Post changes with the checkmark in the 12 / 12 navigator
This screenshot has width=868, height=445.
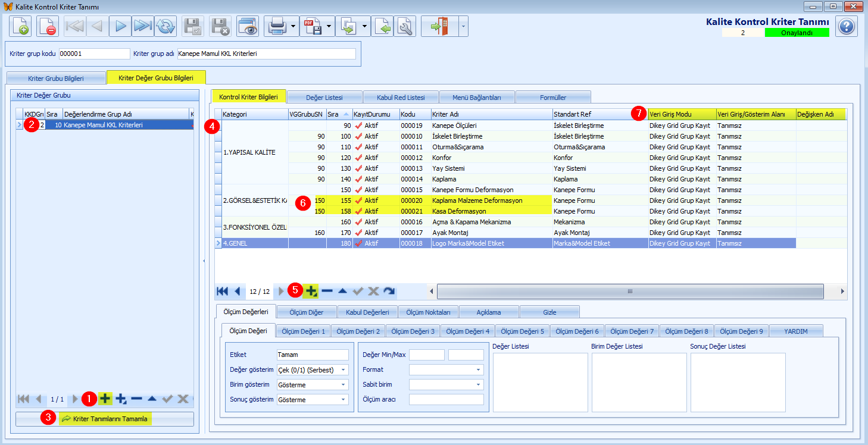[x=358, y=291]
